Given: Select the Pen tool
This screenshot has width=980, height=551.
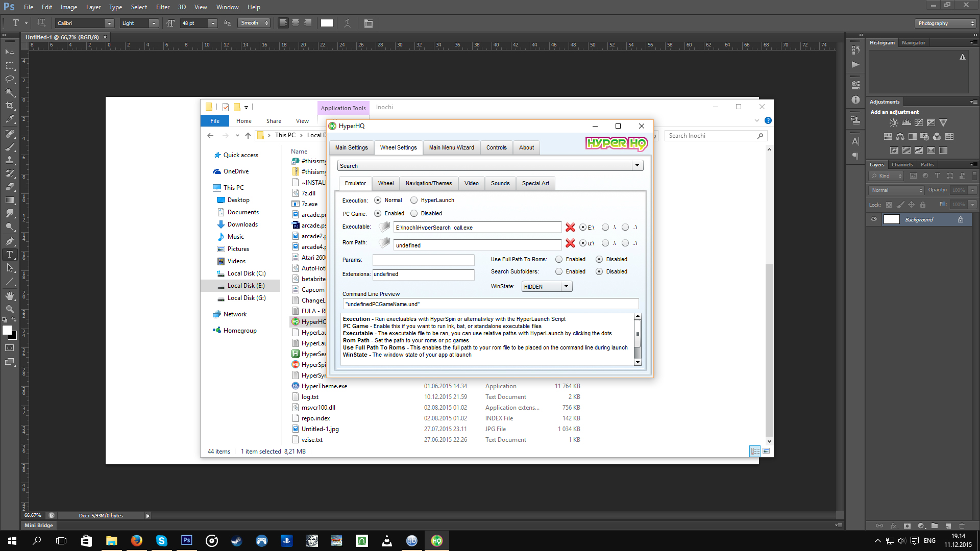Looking at the screenshot, I should pos(10,241).
